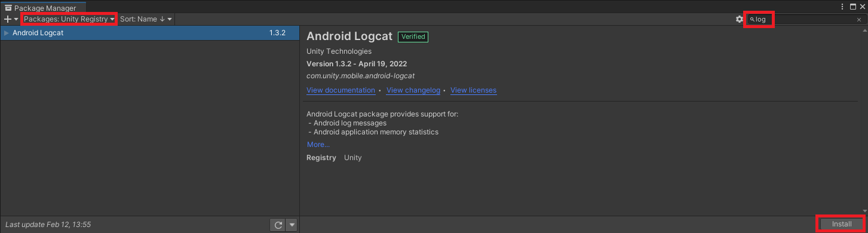The width and height of the screenshot is (868, 233).
Task: Install the Android Logcat package
Action: [842, 224]
